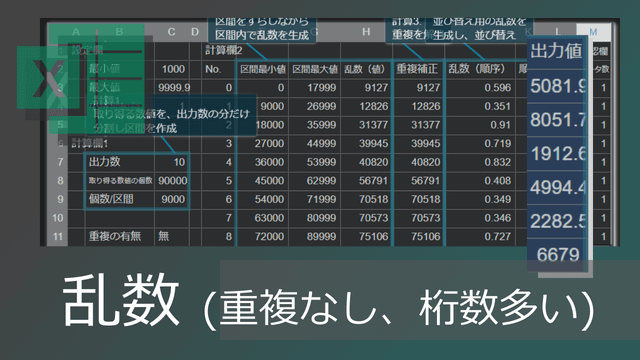
Task: Click cell with value 90000
Action: 172,181
